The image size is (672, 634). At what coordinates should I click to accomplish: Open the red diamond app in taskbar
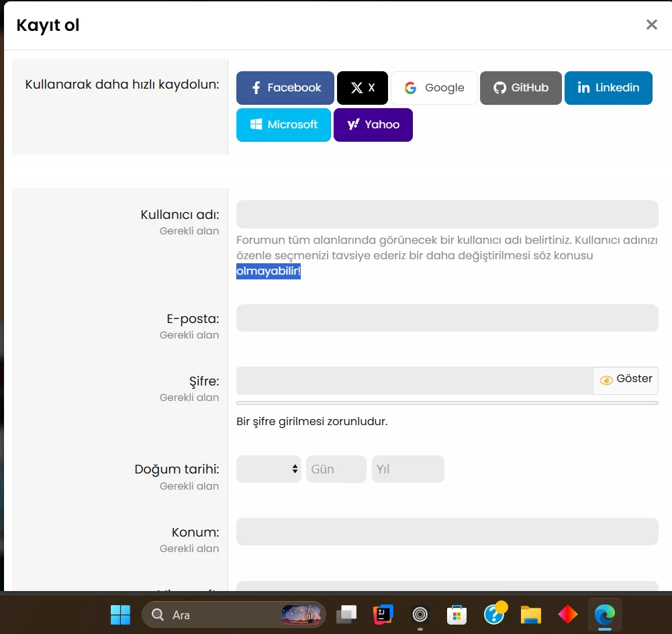pos(567,615)
